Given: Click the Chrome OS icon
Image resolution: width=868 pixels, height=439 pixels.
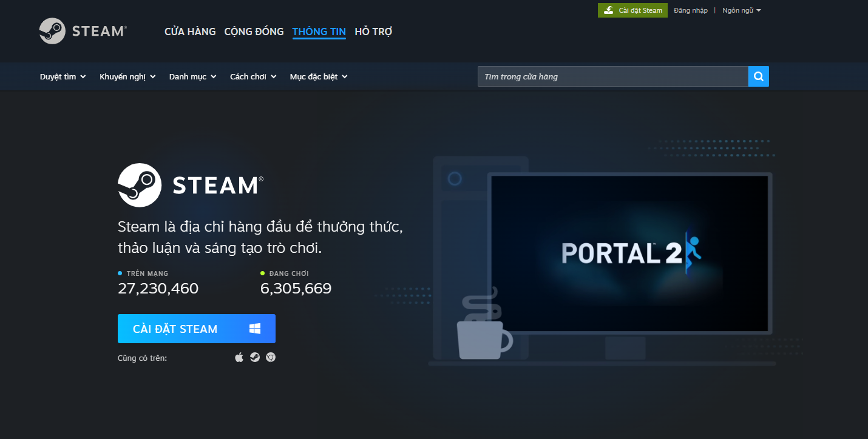Looking at the screenshot, I should 271,357.
